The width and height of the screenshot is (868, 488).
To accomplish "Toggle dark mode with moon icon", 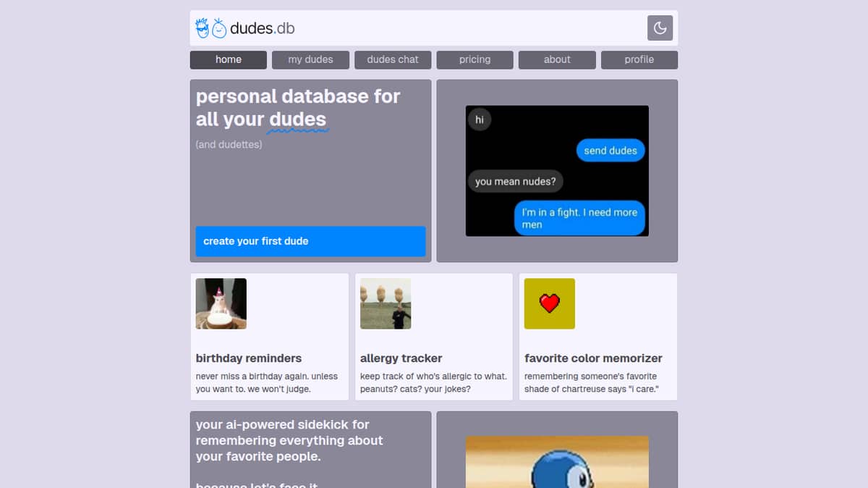I will [x=660, y=28].
